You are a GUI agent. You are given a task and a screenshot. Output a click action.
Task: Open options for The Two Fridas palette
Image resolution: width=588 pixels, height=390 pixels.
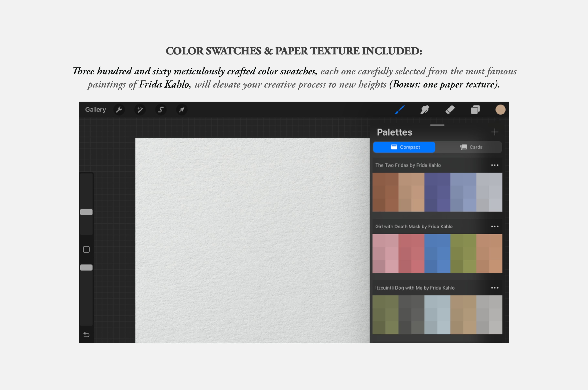(494, 165)
